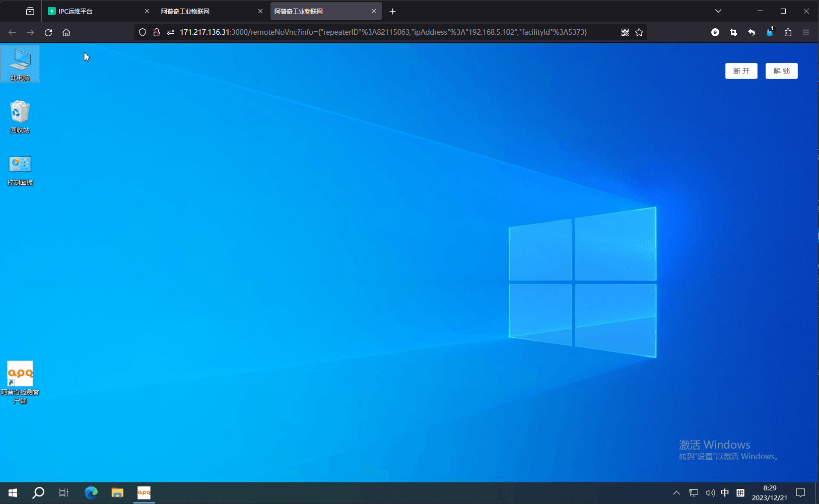
Task: Open the browser application menu
Action: pyautogui.click(x=806, y=32)
